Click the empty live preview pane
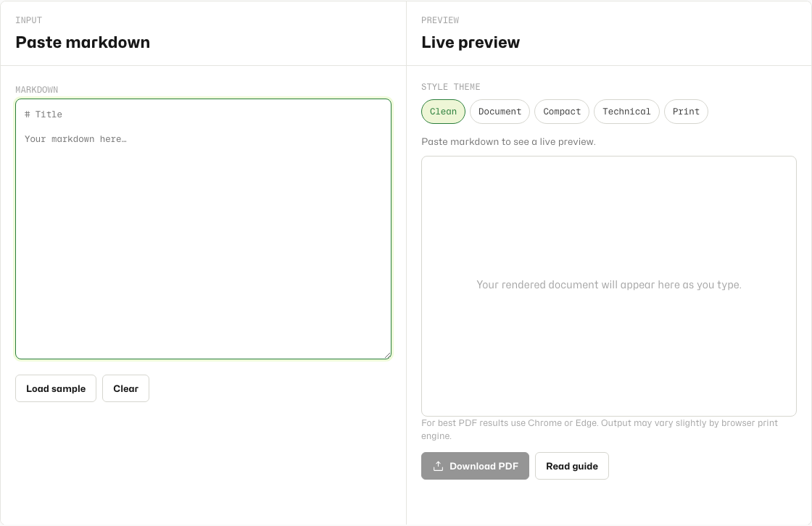The width and height of the screenshot is (812, 526). point(609,285)
